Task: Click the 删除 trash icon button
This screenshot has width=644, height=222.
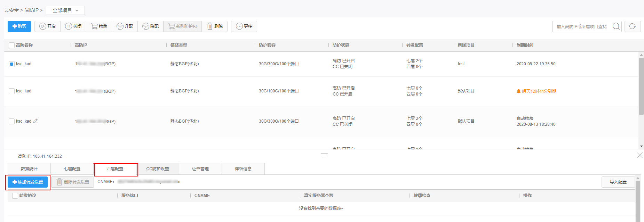Action: pyautogui.click(x=215, y=26)
